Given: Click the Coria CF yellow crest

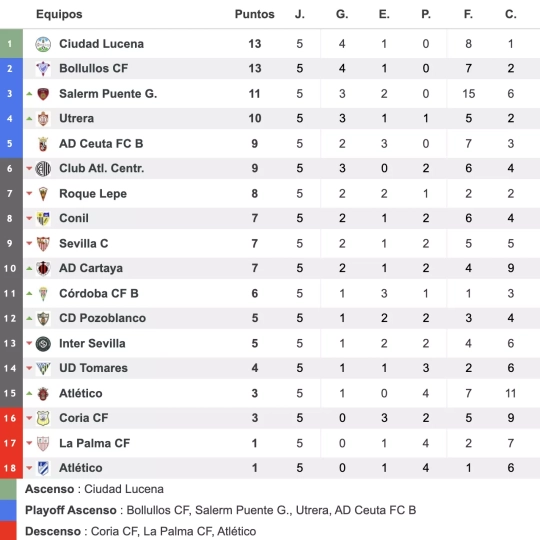Looking at the screenshot, I should click(x=43, y=418).
